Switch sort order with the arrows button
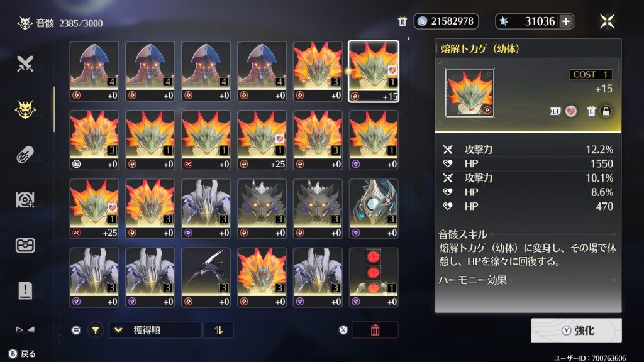The width and height of the screenshot is (644, 362). [x=218, y=330]
